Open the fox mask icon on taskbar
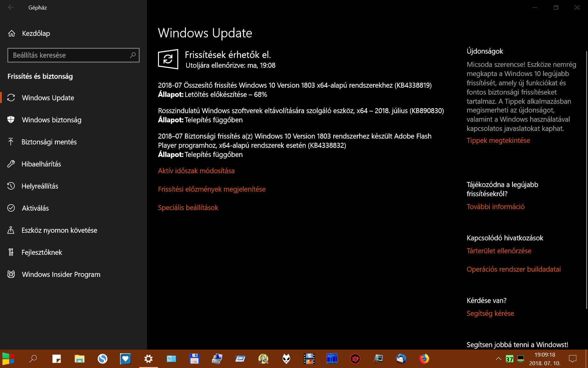This screenshot has width=588, height=368. click(286, 359)
